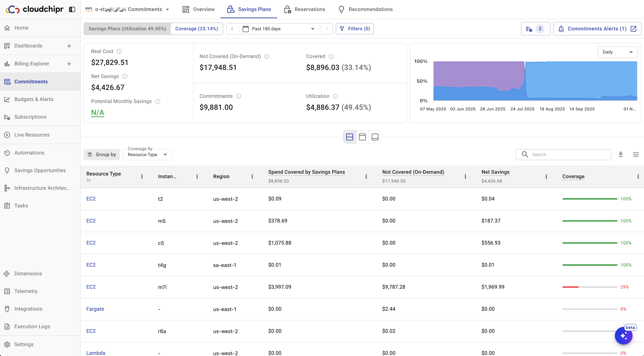The height and width of the screenshot is (356, 644).
Task: Toggle to Coverage (33.14%) view
Action: click(196, 29)
